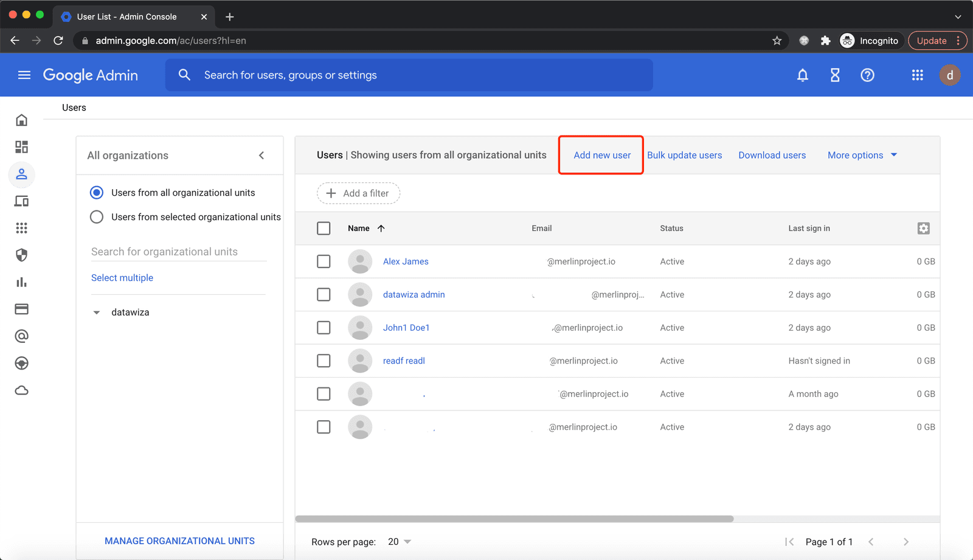The height and width of the screenshot is (560, 973).
Task: Open a new browser tab
Action: pos(229,17)
